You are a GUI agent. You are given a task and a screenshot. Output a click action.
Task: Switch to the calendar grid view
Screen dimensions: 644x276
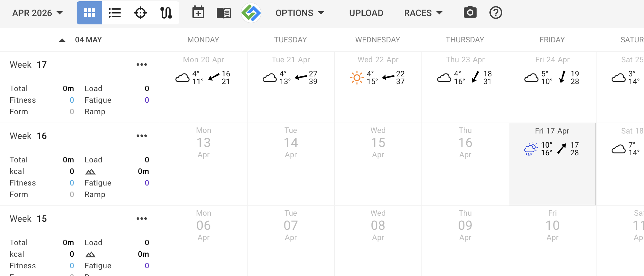click(89, 13)
